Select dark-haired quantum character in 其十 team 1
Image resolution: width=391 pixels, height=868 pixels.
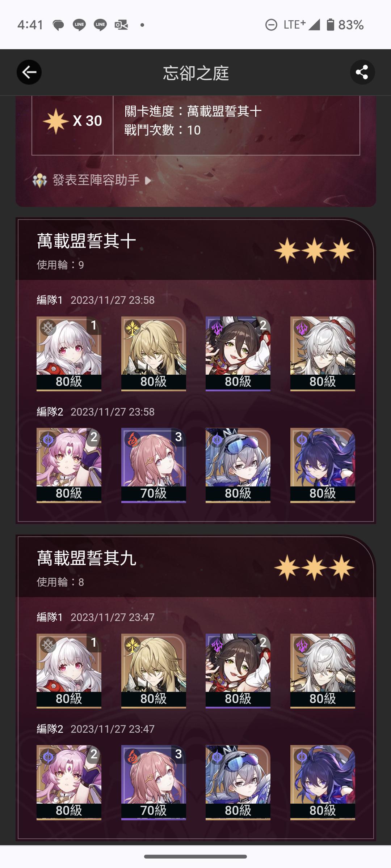tap(238, 354)
